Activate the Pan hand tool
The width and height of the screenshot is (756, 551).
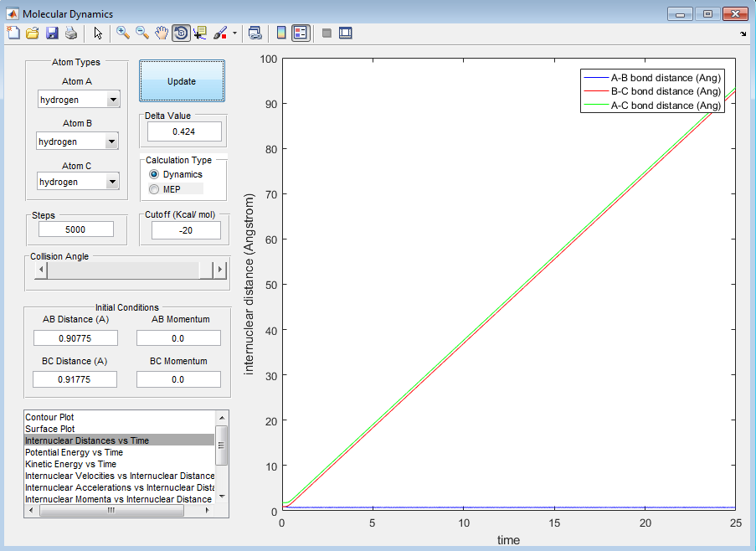coord(161,33)
